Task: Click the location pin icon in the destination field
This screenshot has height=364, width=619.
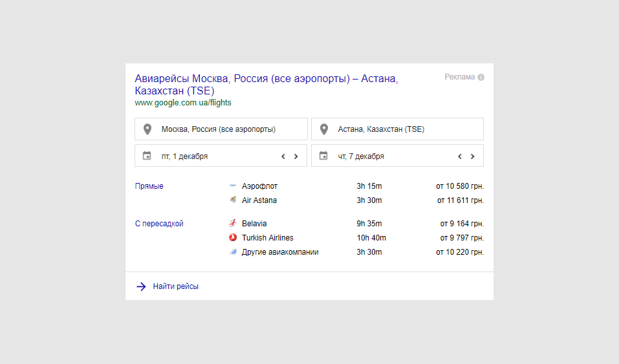Action: point(323,129)
